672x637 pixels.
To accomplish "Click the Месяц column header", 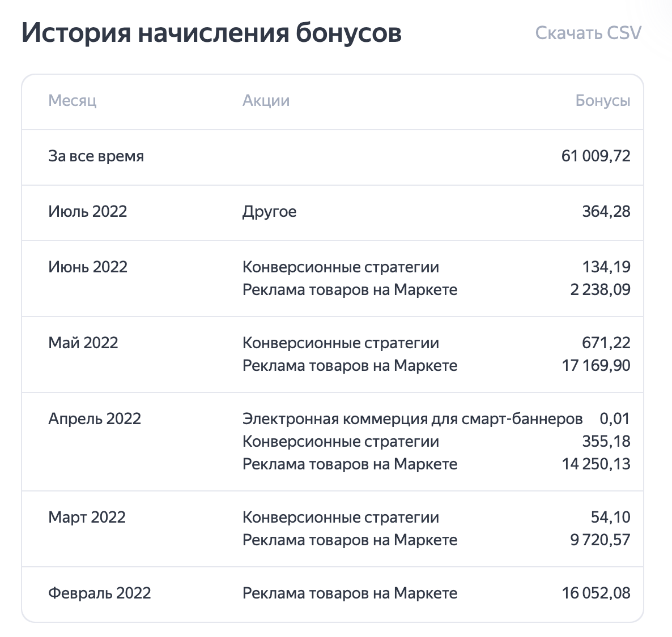I will coord(72,101).
